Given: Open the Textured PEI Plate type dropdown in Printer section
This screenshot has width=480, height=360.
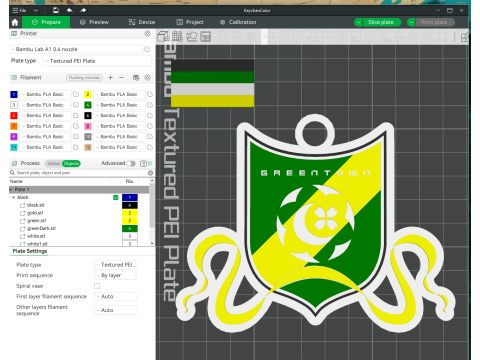Looking at the screenshot, I should point(97,61).
